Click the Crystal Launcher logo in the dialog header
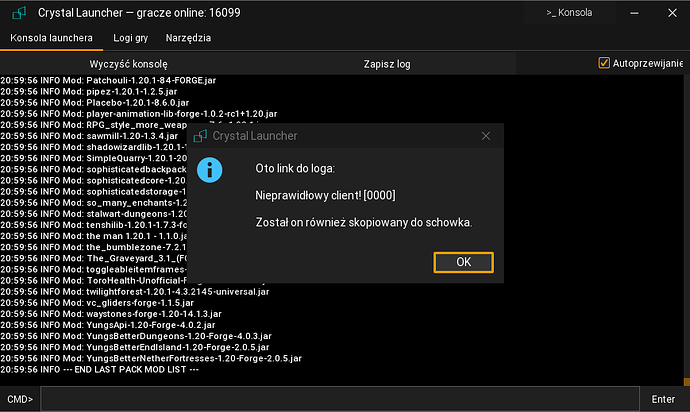 (200, 136)
